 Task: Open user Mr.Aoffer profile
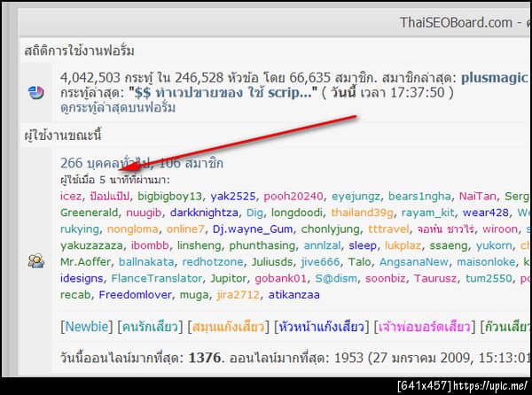85,262
